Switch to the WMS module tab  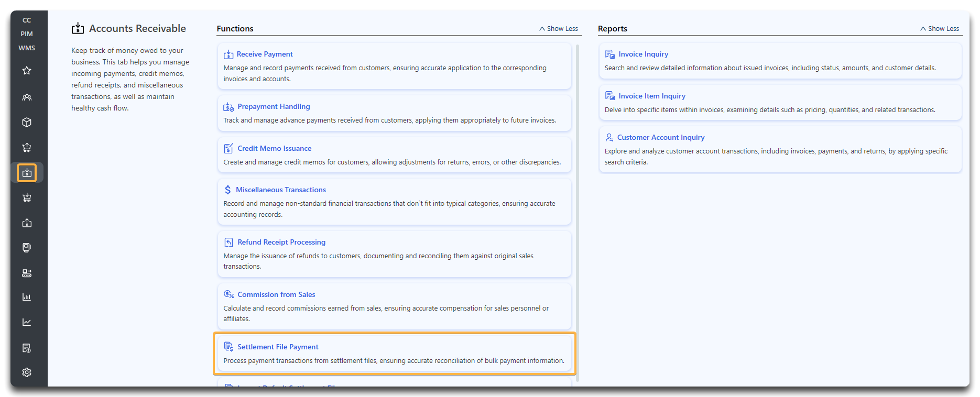point(27,48)
